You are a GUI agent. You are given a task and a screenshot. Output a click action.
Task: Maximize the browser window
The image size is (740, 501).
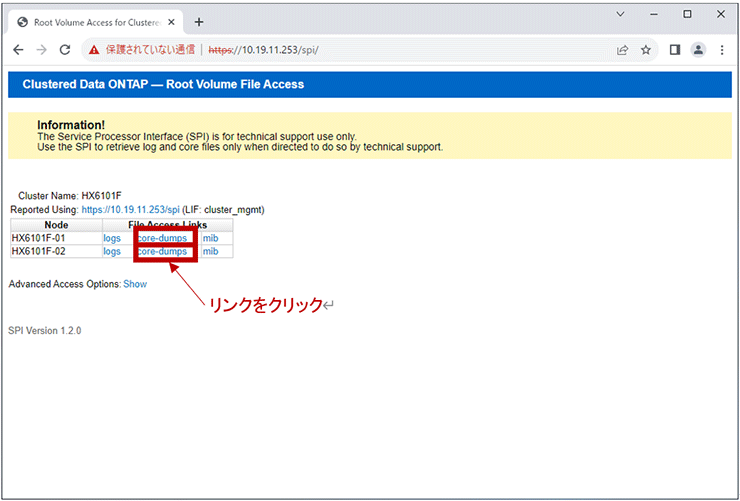click(687, 15)
